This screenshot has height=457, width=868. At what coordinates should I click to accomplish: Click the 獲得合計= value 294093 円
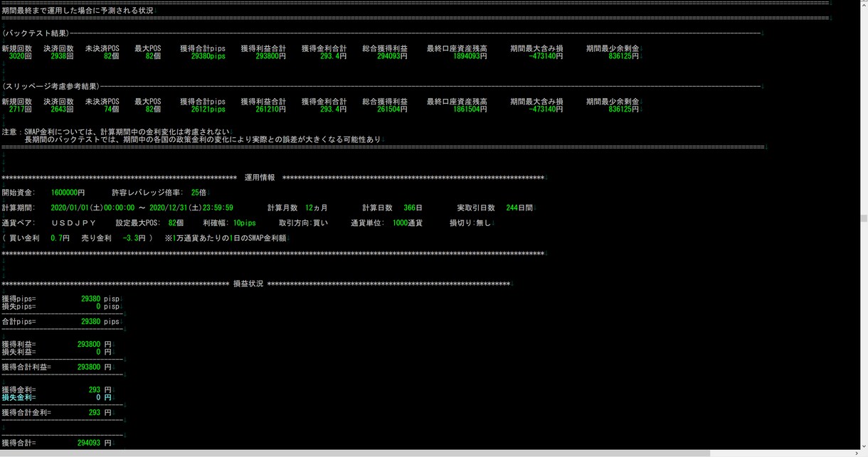click(94, 443)
